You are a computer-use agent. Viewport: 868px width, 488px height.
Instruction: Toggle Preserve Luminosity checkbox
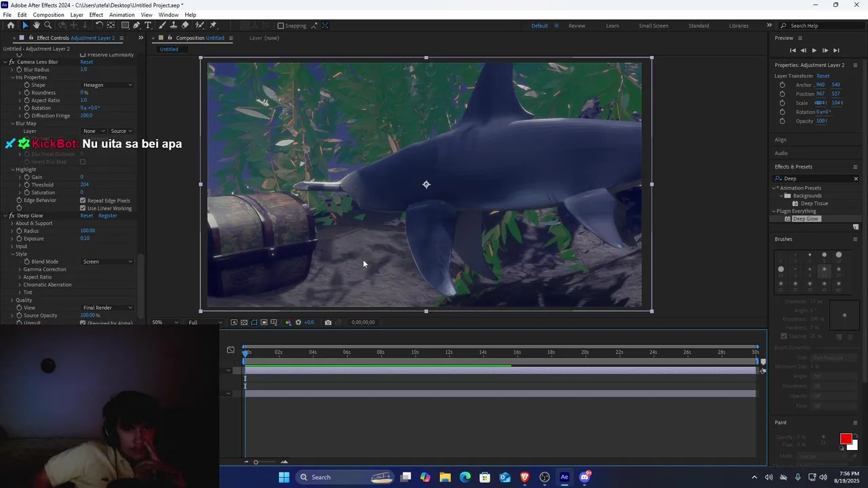[83, 55]
